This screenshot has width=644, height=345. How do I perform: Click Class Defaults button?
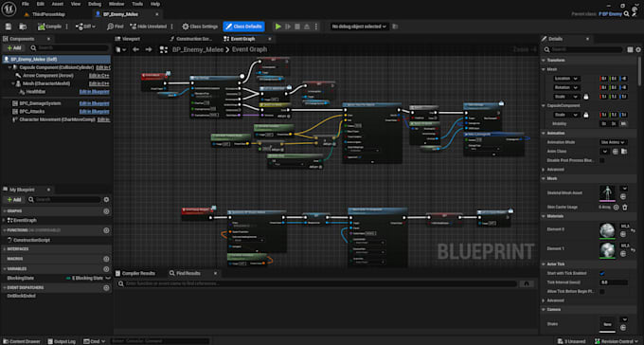[x=243, y=27]
